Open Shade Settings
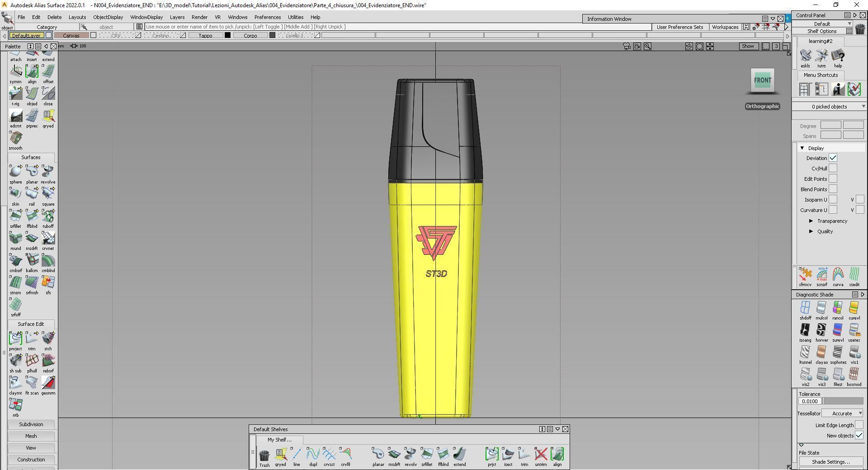Image resolution: width=868 pixels, height=470 pixels. click(830, 462)
